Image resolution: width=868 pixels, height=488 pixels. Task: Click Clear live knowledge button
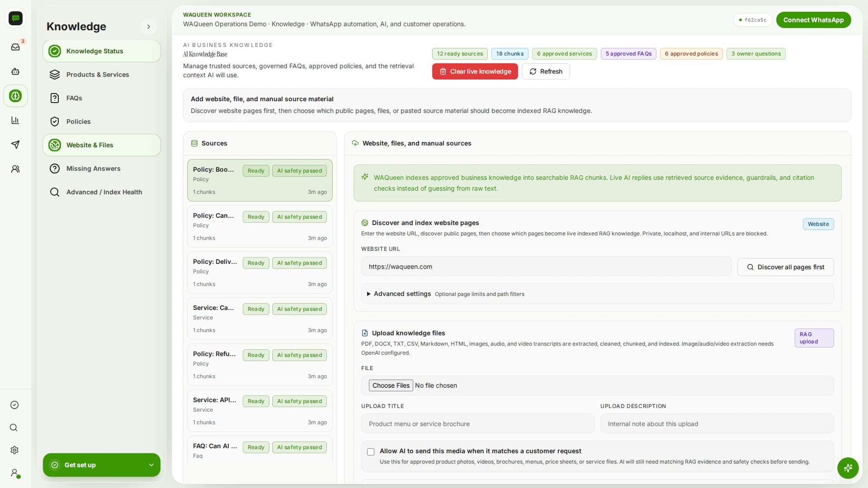click(475, 71)
